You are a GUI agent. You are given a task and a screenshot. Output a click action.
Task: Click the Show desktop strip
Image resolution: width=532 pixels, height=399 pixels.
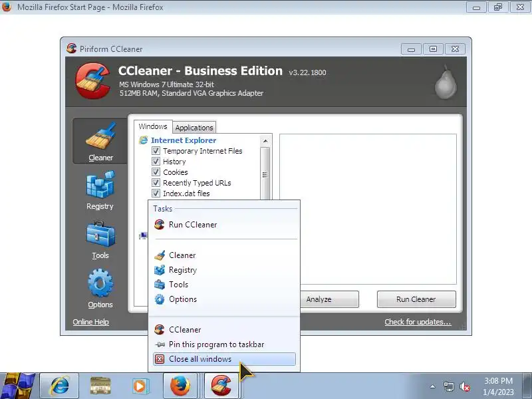click(527, 386)
